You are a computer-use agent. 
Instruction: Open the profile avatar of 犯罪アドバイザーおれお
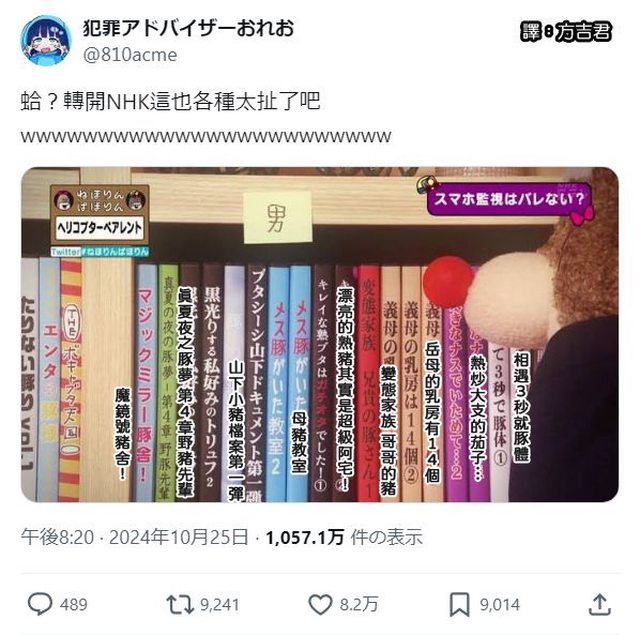(46, 40)
